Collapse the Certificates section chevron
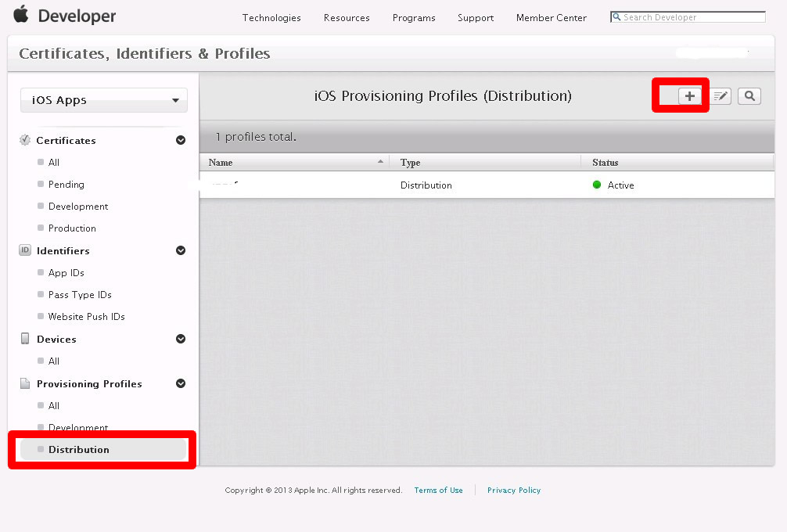Viewport: 787px width, 532px height. 181,140
